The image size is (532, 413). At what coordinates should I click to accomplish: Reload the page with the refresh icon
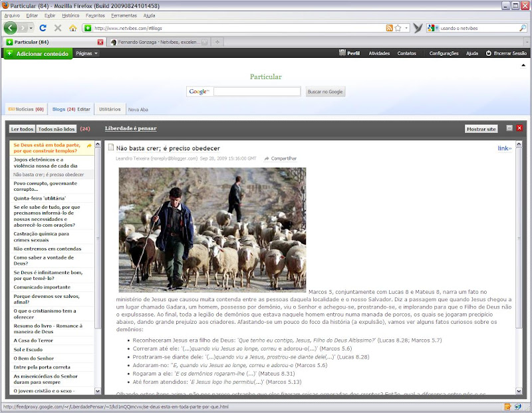click(x=43, y=28)
